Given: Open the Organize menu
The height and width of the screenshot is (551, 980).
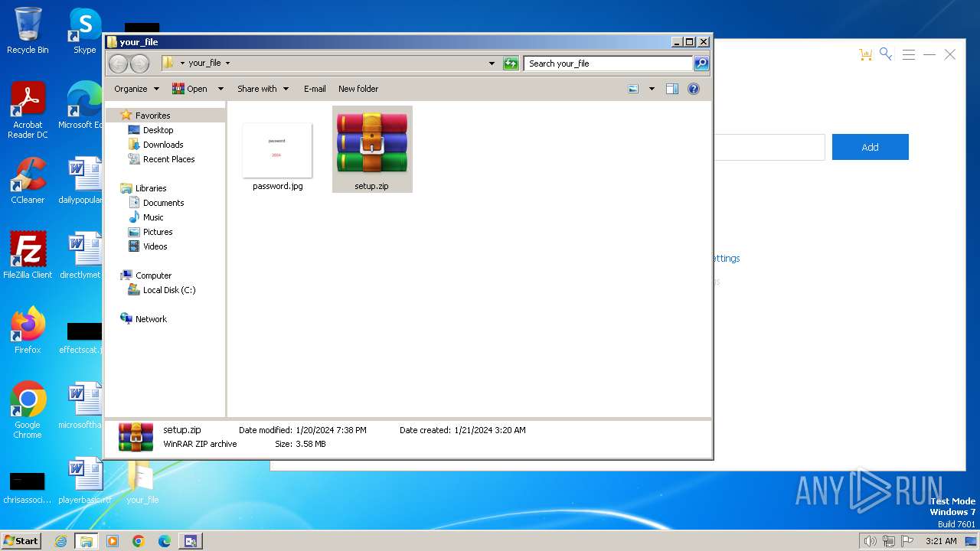Looking at the screenshot, I should (x=136, y=89).
